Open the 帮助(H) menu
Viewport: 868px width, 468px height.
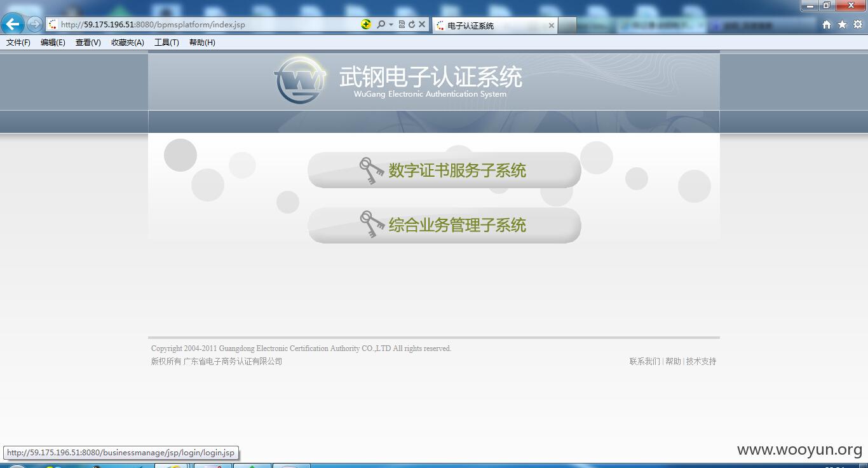[x=202, y=43]
